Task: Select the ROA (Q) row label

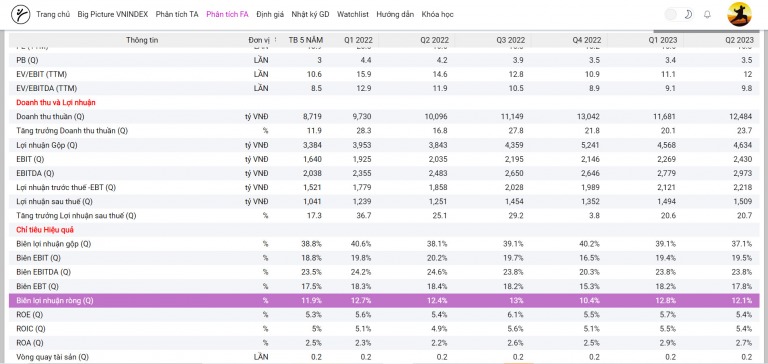Action: pos(29,343)
